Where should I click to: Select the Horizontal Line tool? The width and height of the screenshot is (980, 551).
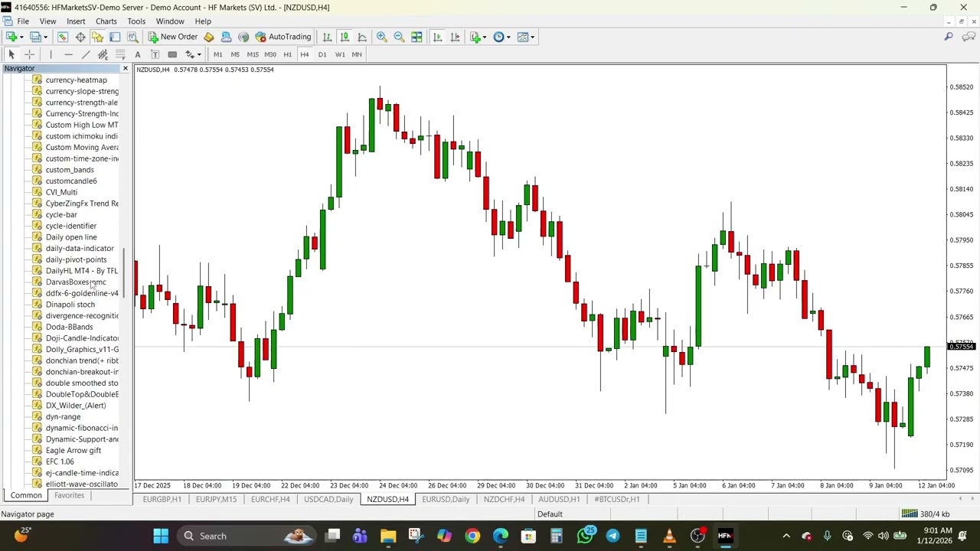click(x=68, y=54)
